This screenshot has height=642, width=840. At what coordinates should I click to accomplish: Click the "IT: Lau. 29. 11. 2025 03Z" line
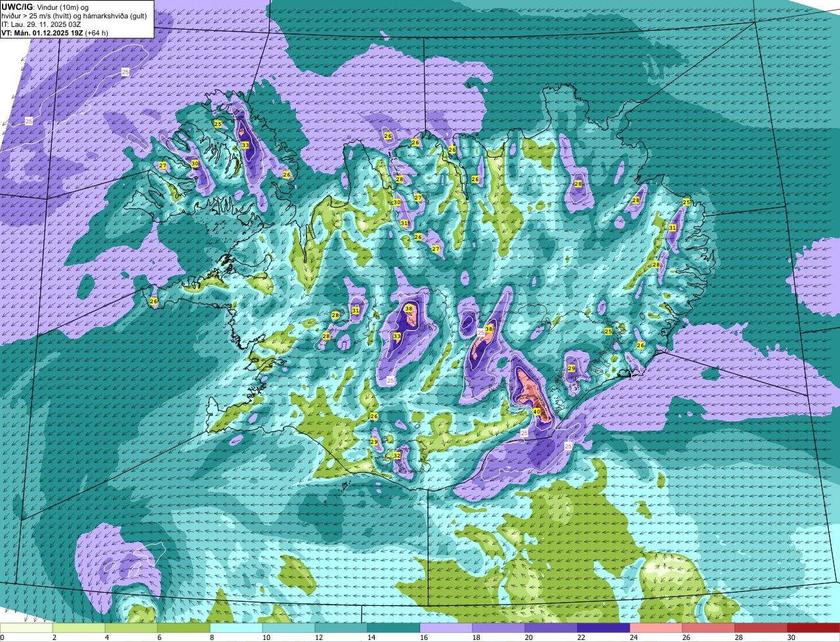41,24
